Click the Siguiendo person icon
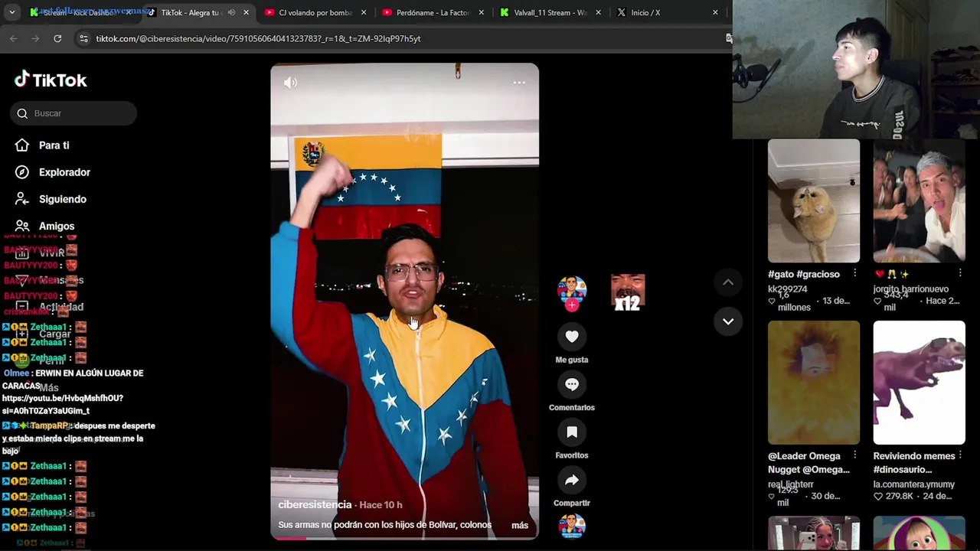The width and height of the screenshot is (980, 551). click(22, 199)
